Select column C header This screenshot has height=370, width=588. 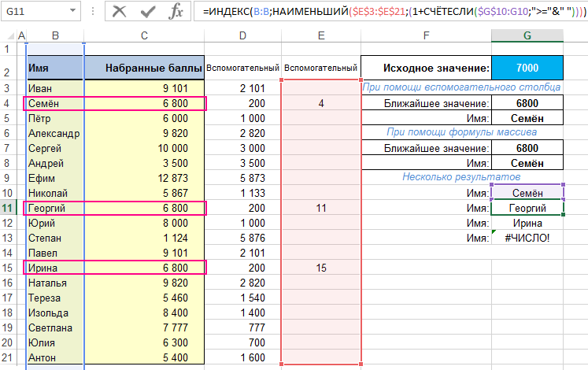click(144, 35)
